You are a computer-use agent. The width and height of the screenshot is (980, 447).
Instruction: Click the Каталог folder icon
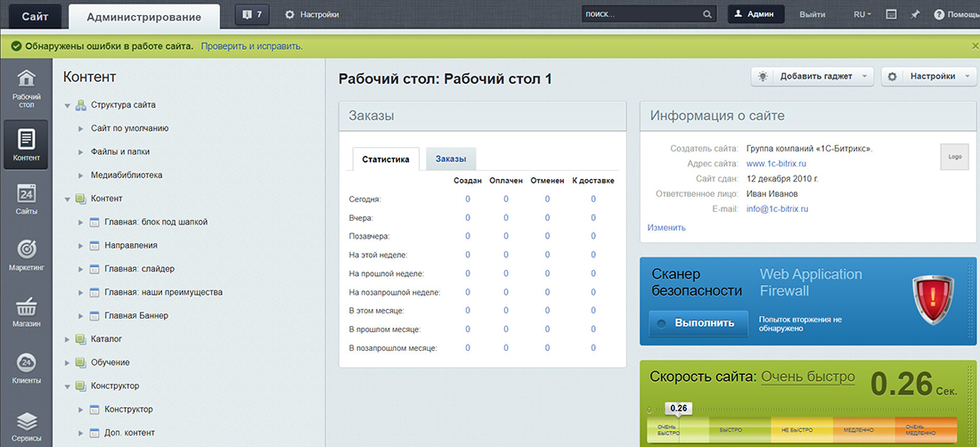pyautogui.click(x=80, y=339)
